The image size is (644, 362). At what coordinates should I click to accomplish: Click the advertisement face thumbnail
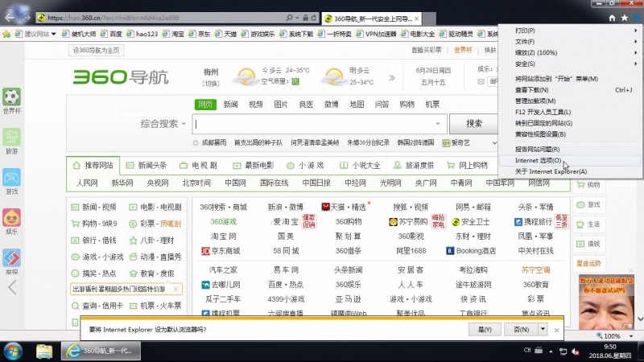[x=606, y=303]
